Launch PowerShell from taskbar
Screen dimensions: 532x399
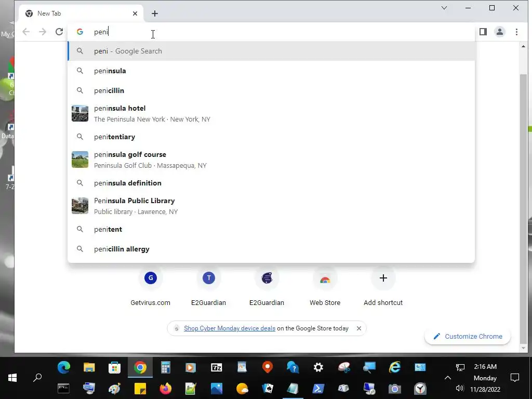tap(318, 389)
